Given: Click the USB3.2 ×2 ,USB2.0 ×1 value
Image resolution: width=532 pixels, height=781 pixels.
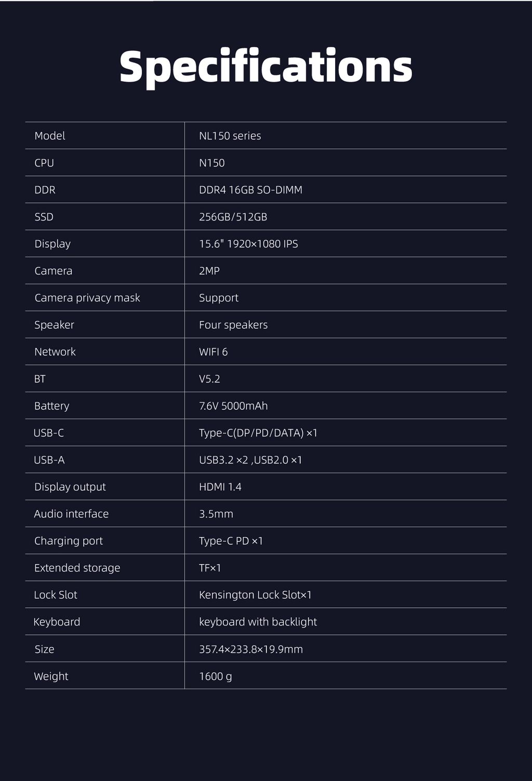Looking at the screenshot, I should pos(250,460).
